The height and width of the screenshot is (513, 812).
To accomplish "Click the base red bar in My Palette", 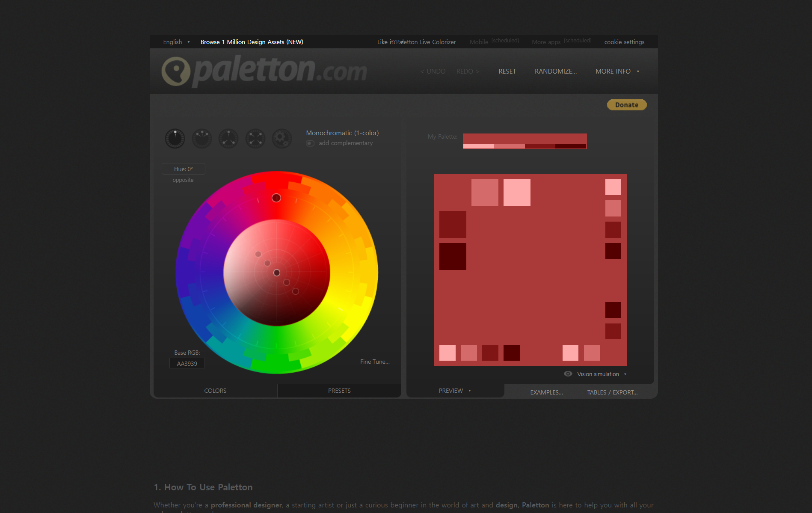I will click(x=525, y=139).
